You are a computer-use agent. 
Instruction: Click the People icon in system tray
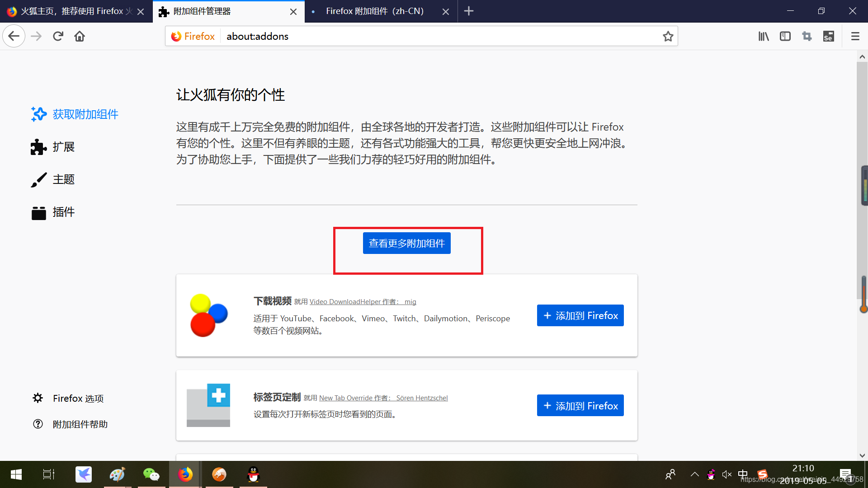pyautogui.click(x=670, y=474)
